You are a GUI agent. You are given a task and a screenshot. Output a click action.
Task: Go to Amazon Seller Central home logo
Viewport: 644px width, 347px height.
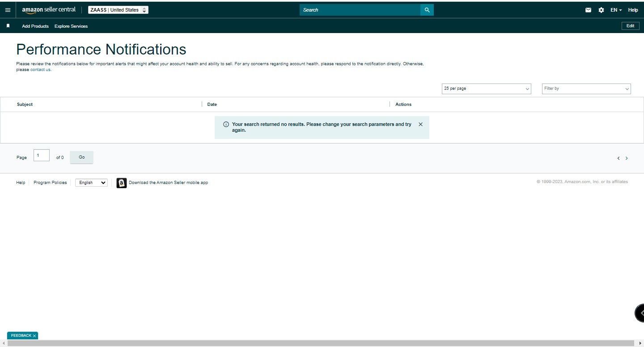(x=49, y=10)
